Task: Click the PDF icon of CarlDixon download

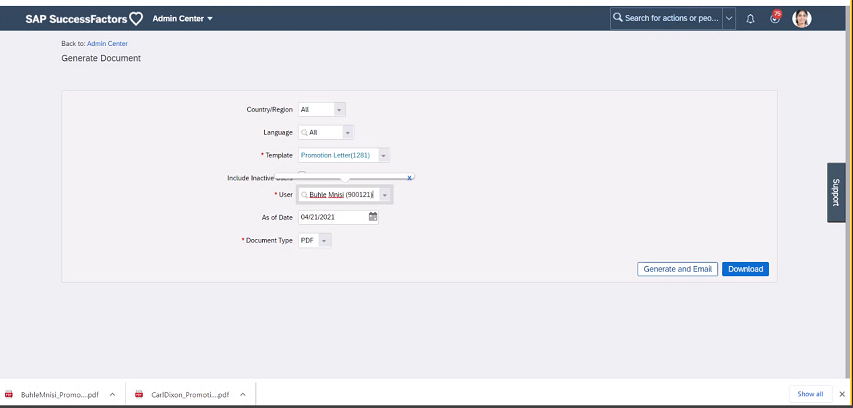Action: coord(139,394)
